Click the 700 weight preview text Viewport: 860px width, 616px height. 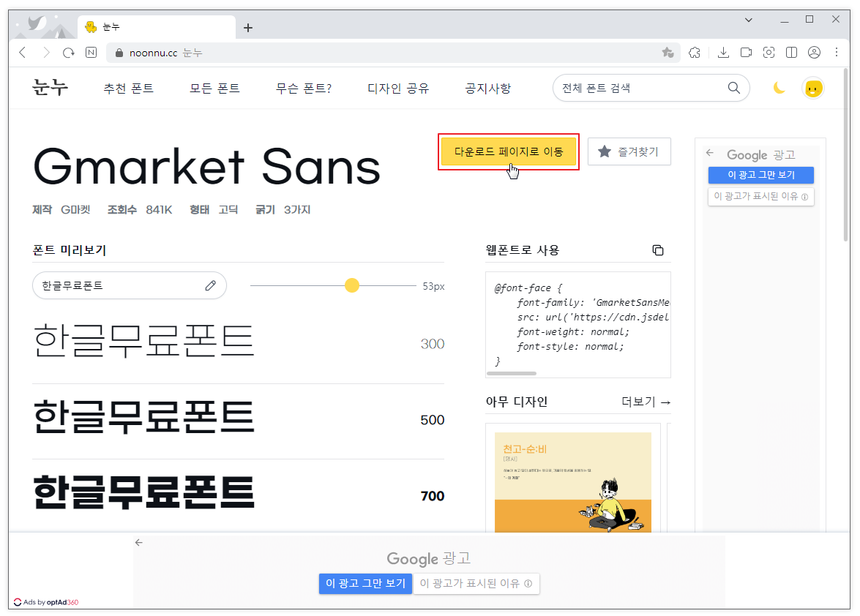[x=143, y=492]
